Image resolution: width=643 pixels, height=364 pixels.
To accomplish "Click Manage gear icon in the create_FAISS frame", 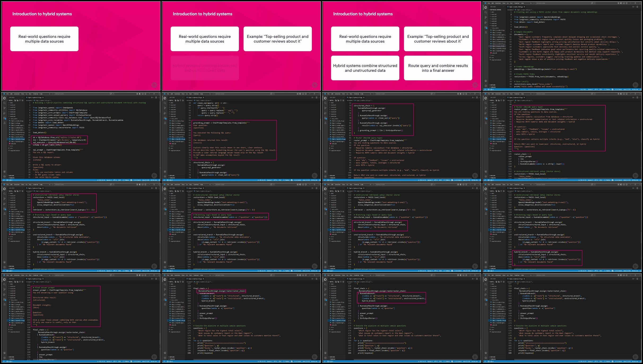I will (486, 86).
